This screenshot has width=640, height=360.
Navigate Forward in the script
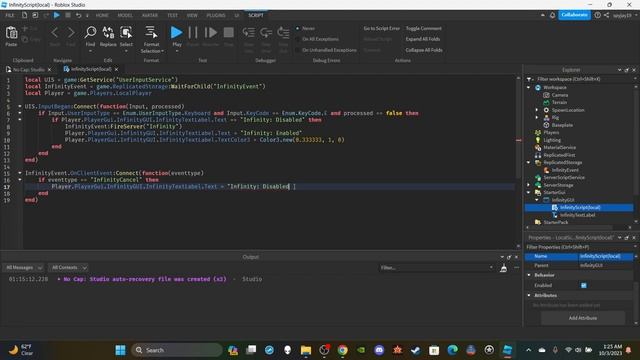[71, 32]
